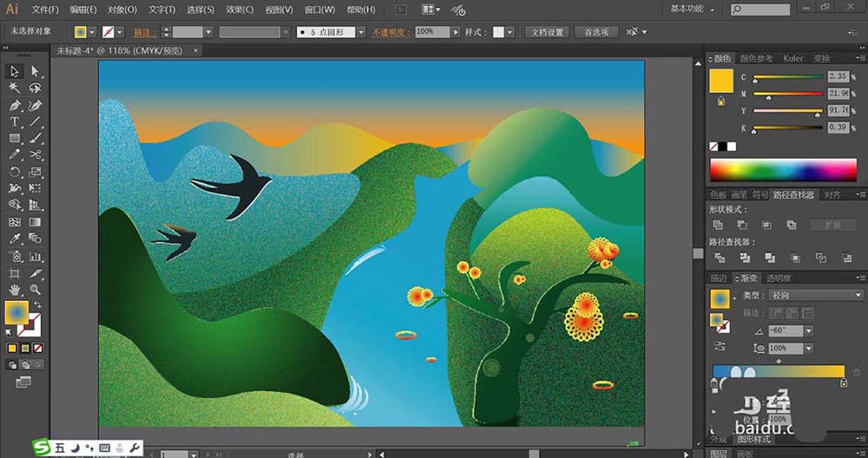The width and height of the screenshot is (868, 458).
Task: Click the Unite shape mode icon
Action: [x=718, y=225]
